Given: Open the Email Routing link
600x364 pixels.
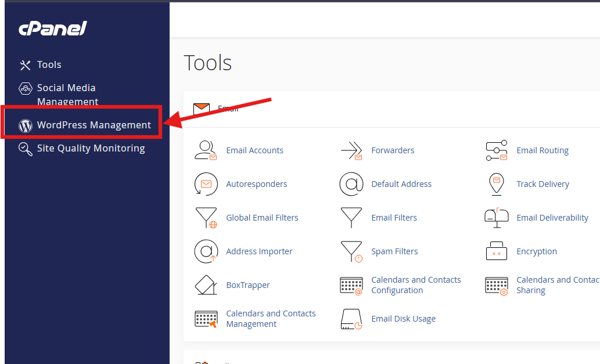Looking at the screenshot, I should click(x=542, y=150).
